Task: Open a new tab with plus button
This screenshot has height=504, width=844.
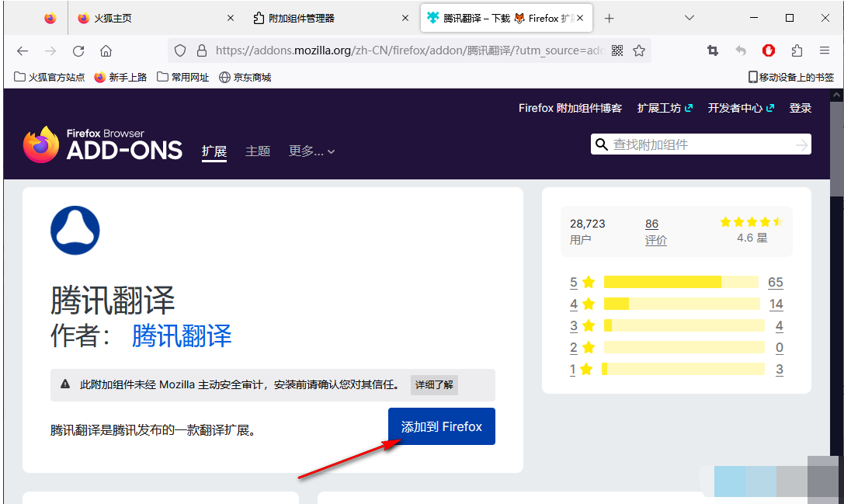Action: tap(609, 18)
